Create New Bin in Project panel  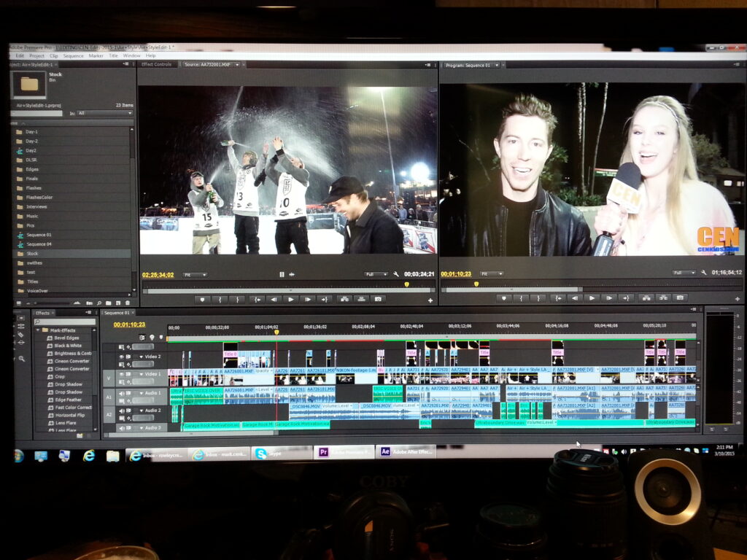pos(109,303)
